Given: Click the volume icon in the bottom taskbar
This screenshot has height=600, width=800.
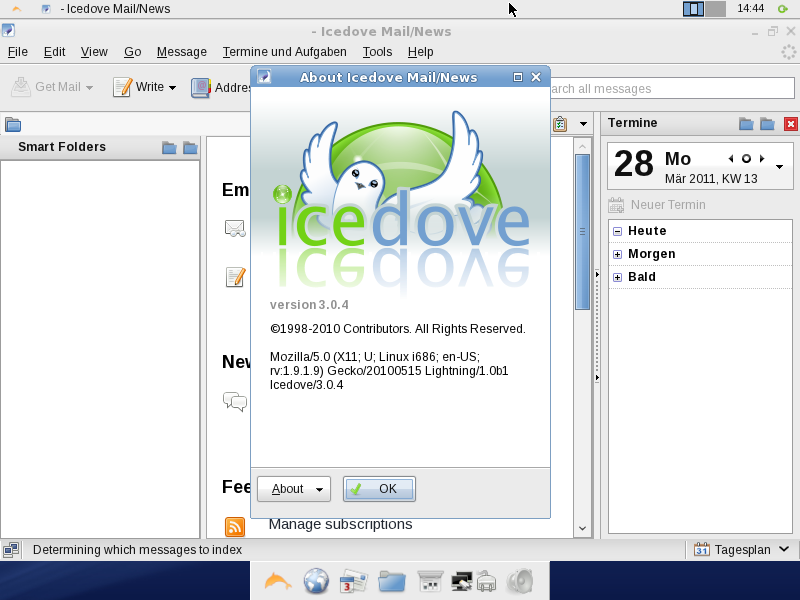Looking at the screenshot, I should pyautogui.click(x=521, y=580).
